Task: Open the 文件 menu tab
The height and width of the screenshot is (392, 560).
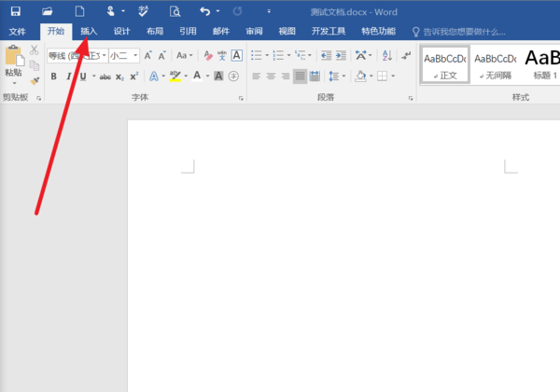Action: [17, 31]
